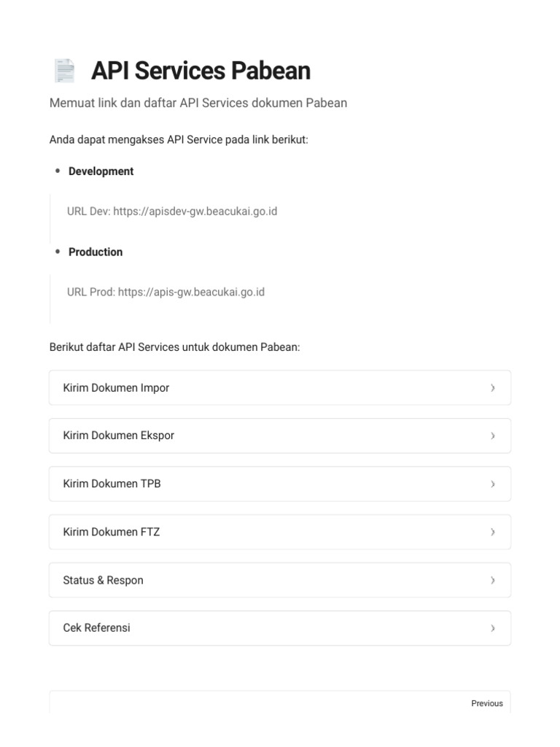560x747 pixels.
Task: Open the Status & Respon entry
Action: point(104,581)
